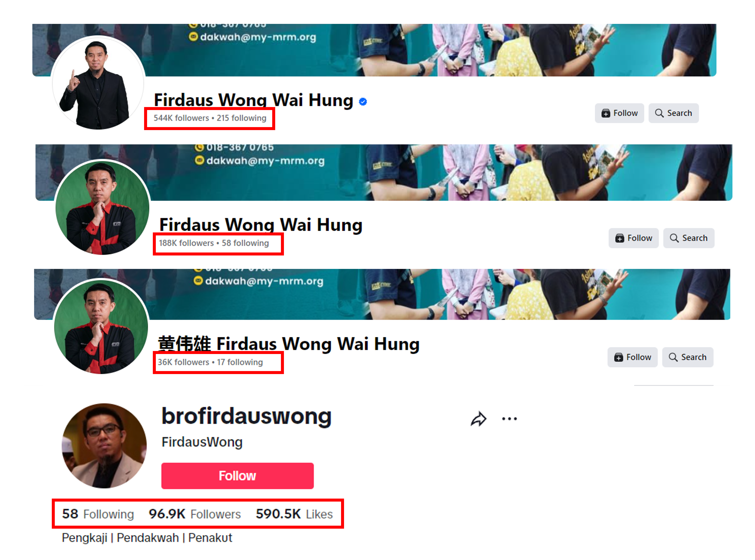
Task: Search within the 544K followers page
Action: click(673, 113)
